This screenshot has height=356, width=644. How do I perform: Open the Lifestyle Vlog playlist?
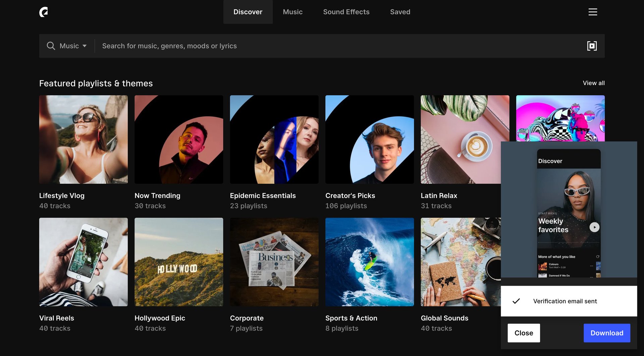[83, 139]
